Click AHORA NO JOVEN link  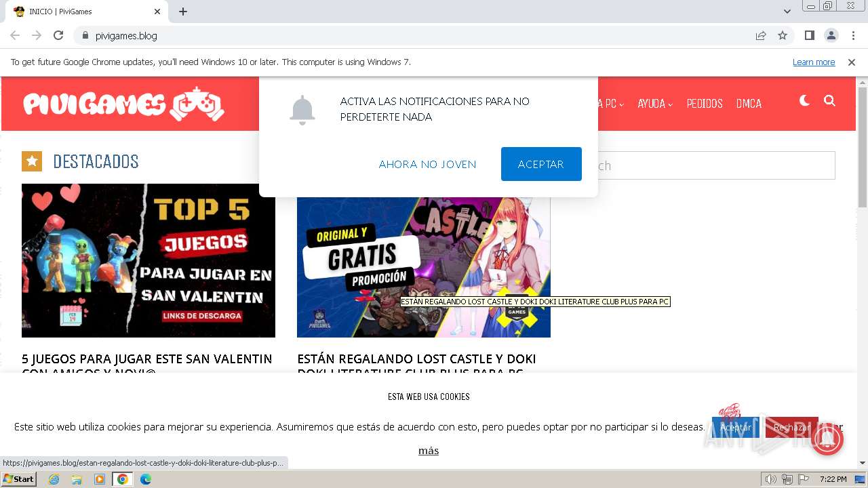427,164
